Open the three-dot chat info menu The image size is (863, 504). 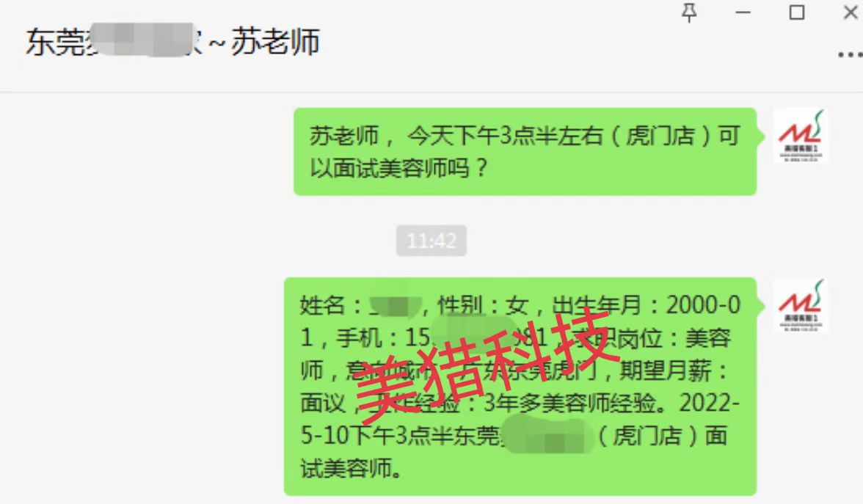click(x=850, y=54)
